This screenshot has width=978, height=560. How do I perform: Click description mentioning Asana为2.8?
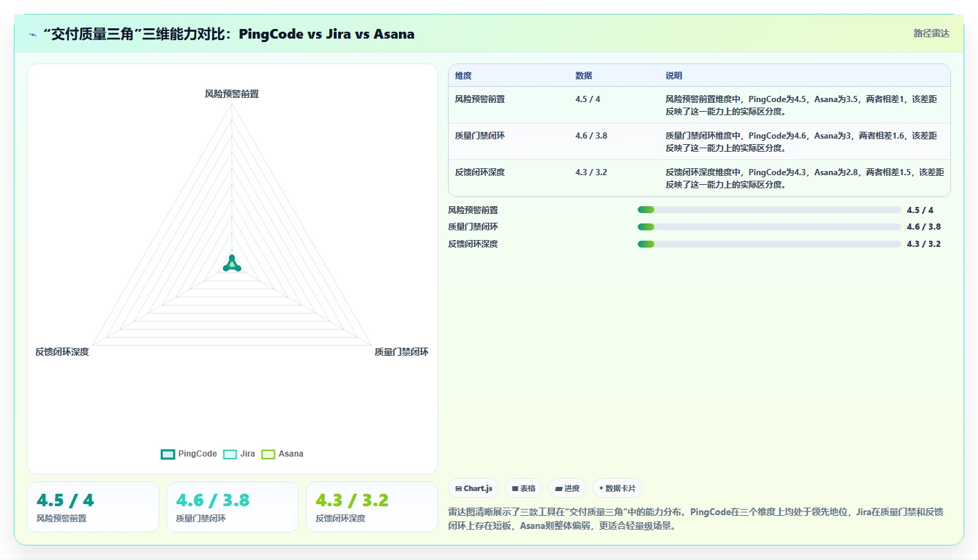(x=804, y=178)
